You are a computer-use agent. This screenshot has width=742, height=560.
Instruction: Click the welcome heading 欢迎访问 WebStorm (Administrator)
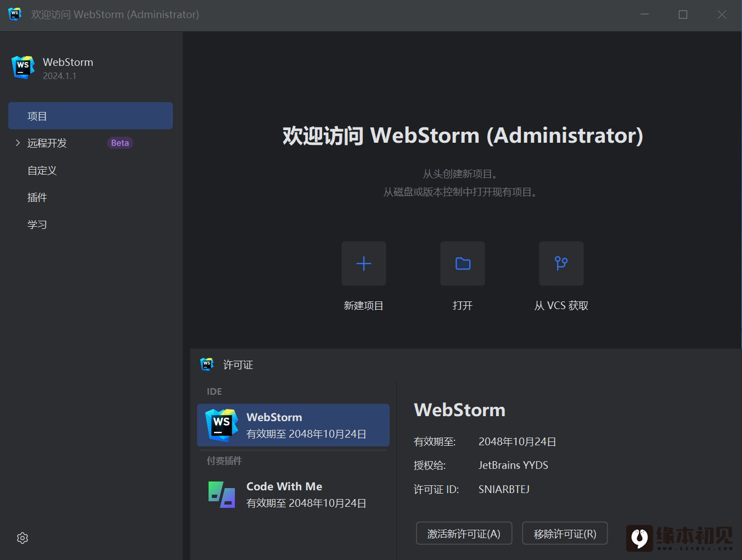(463, 136)
